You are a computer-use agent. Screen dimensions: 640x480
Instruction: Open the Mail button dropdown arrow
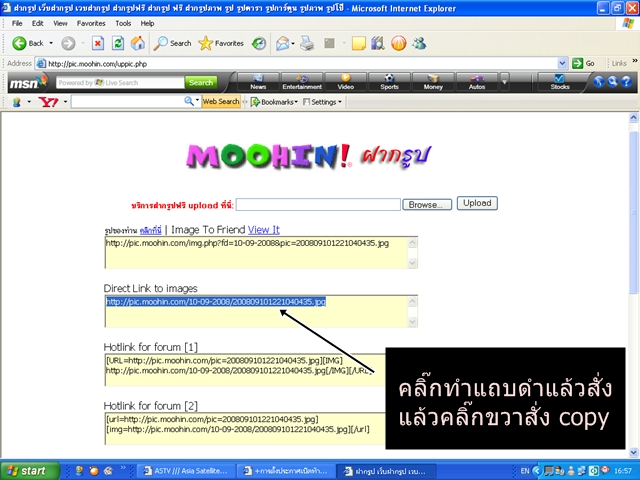pyautogui.click(x=293, y=43)
